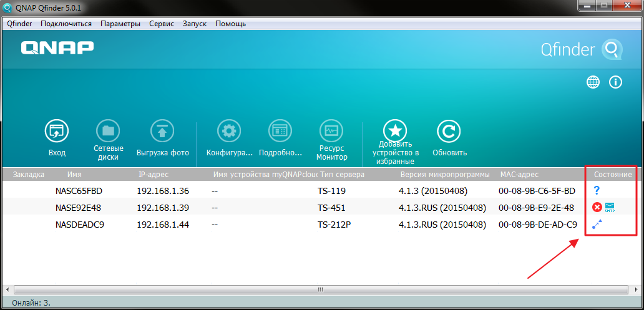Image resolution: width=644 pixels, height=310 pixels.
Task: Click the Qfinder magnifier logo icon
Action: coord(611,50)
